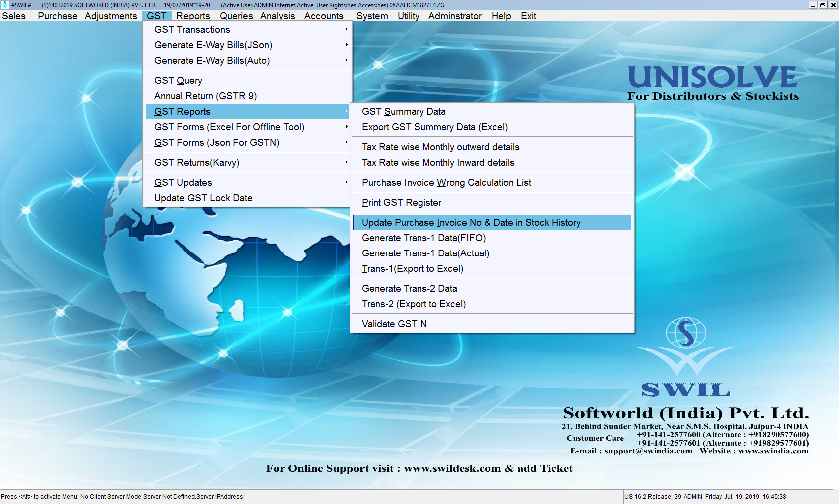
Task: Open the Adminstrator menu
Action: (x=455, y=16)
